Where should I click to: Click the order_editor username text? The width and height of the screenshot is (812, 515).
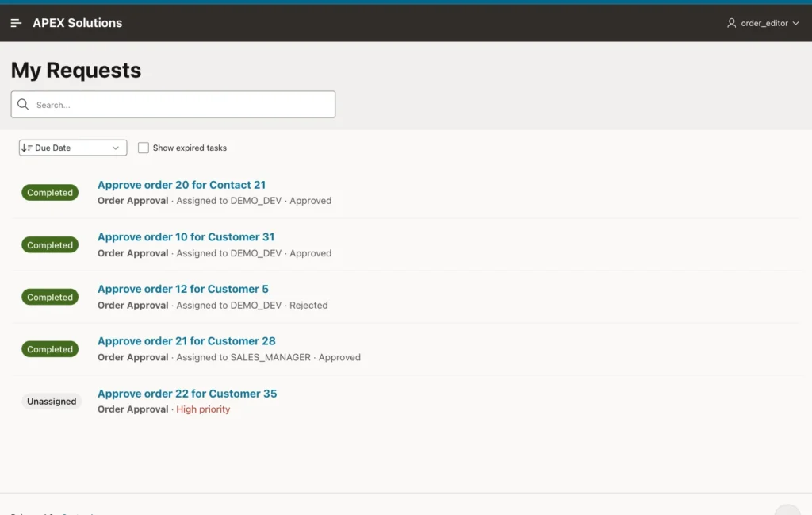[764, 23]
